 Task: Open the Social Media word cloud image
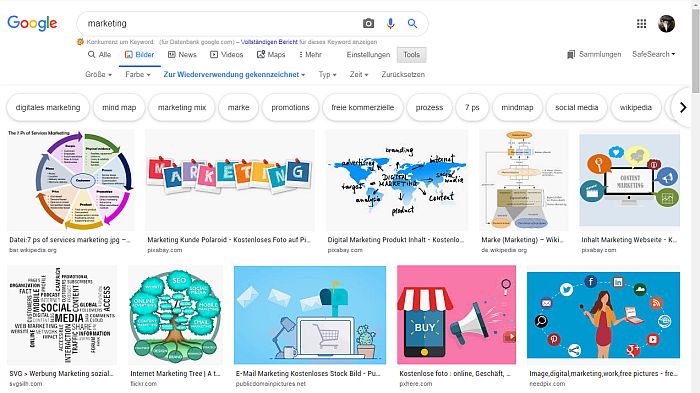tap(62, 315)
